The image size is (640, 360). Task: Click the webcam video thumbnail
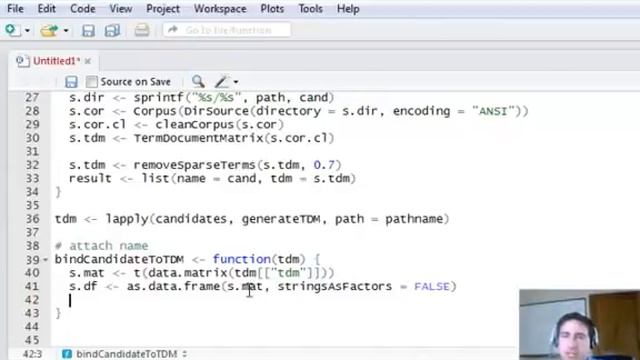(x=580, y=324)
